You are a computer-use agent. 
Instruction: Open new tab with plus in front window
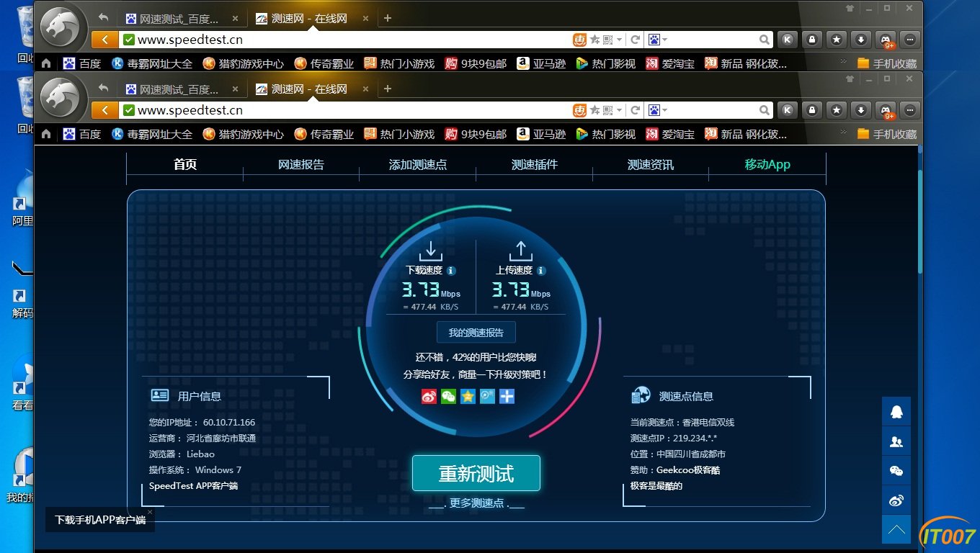[x=387, y=89]
